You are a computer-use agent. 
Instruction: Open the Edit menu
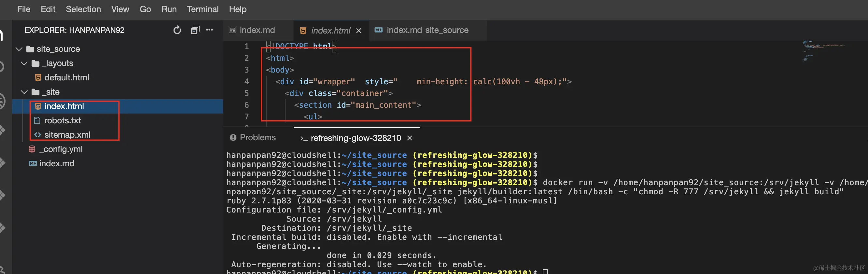(x=48, y=9)
